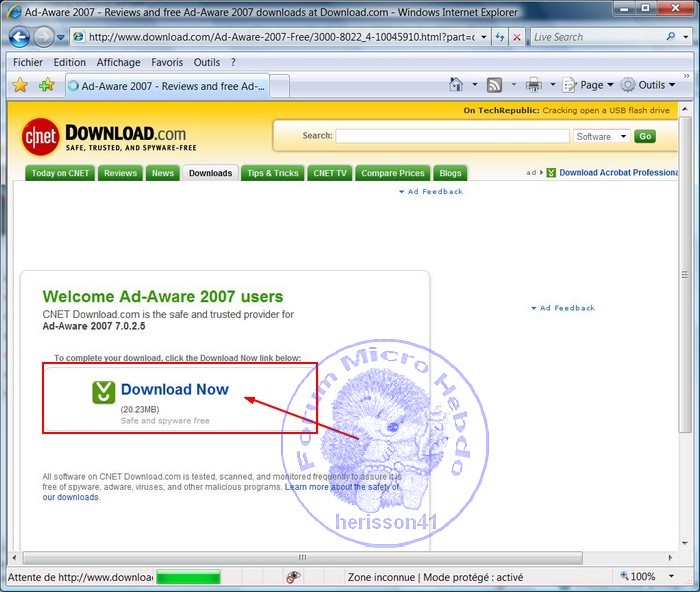This screenshot has width=700, height=592.
Task: Expand the RSS feeds dropdown arrow
Action: click(513, 84)
